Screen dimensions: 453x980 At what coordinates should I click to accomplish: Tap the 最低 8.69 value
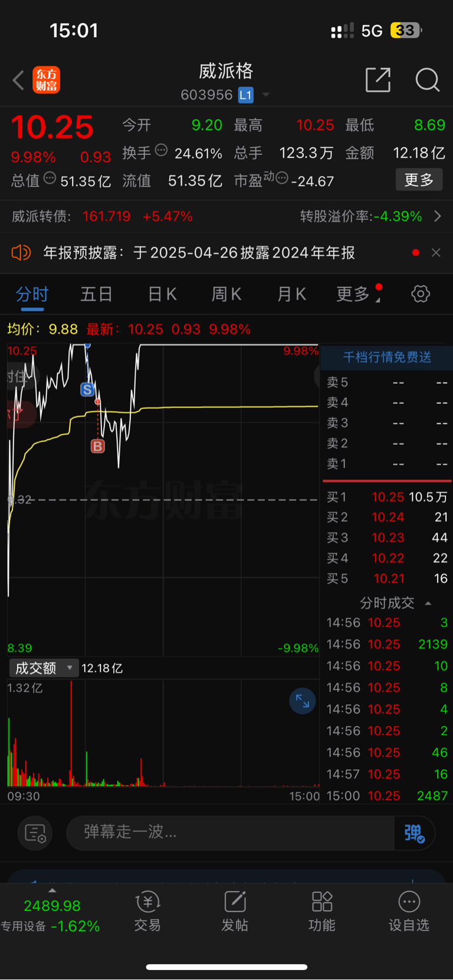429,125
